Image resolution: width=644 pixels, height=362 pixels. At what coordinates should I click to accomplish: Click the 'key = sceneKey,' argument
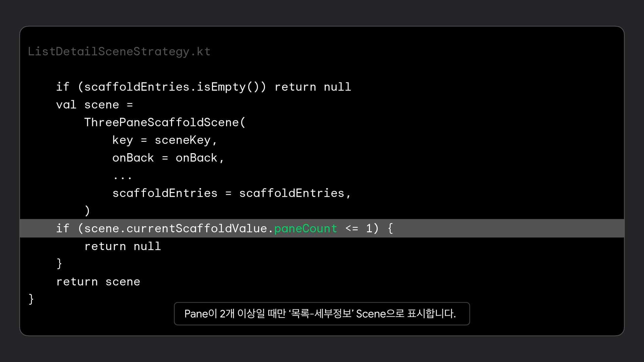165,140
